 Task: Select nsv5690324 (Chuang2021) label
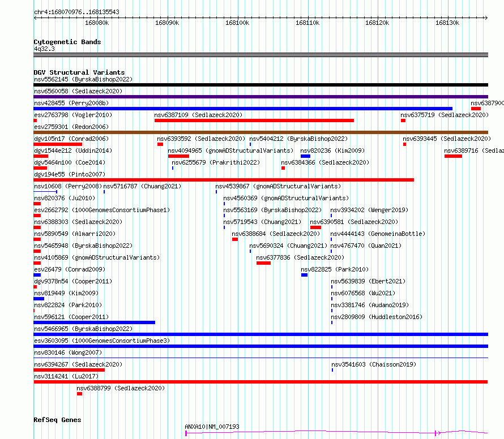[x=288, y=246]
